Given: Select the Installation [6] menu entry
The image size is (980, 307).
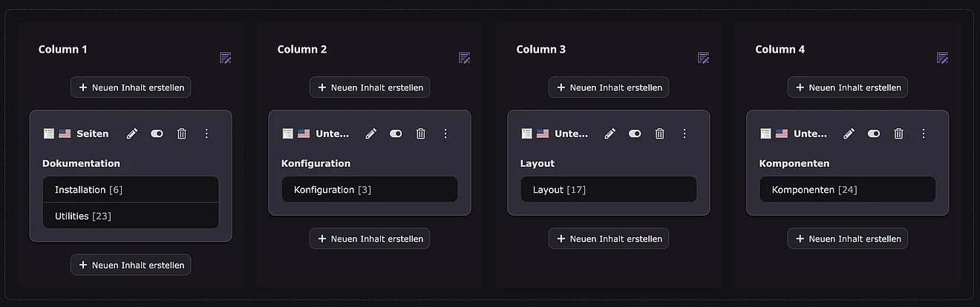Looking at the screenshot, I should 88,190.
